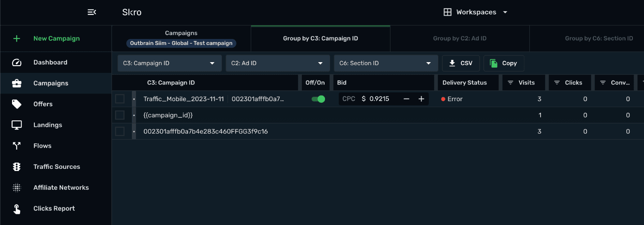Click the CPC label in the bid field

tap(349, 99)
